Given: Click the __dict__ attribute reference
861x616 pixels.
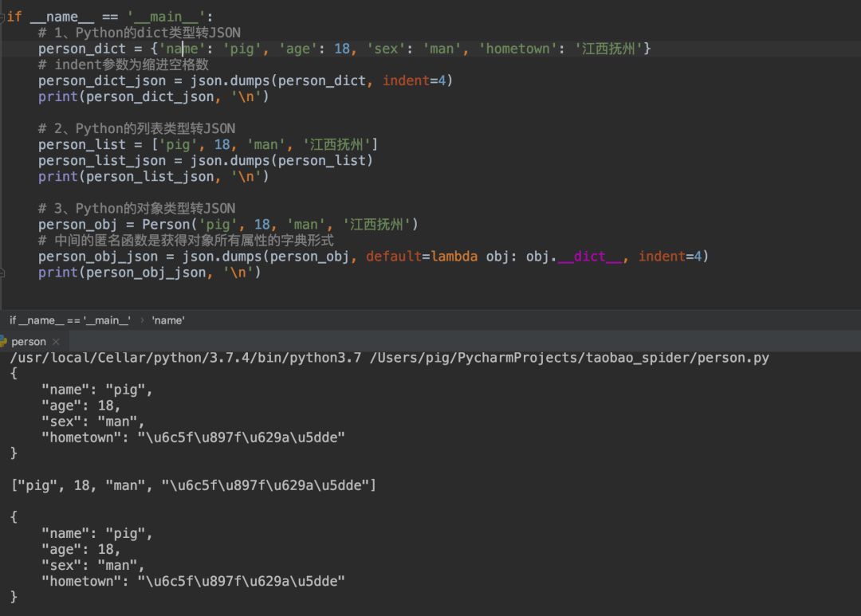Looking at the screenshot, I should pyautogui.click(x=590, y=256).
